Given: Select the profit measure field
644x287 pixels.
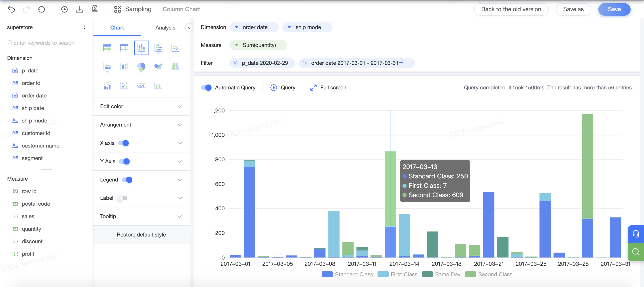Looking at the screenshot, I should [x=28, y=254].
